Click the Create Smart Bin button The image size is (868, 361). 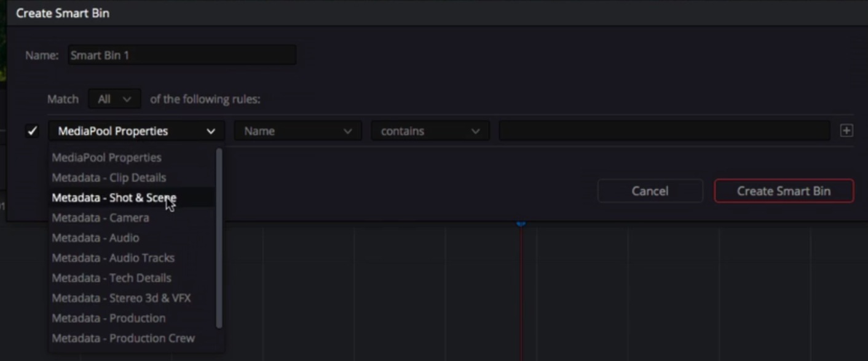(x=783, y=191)
